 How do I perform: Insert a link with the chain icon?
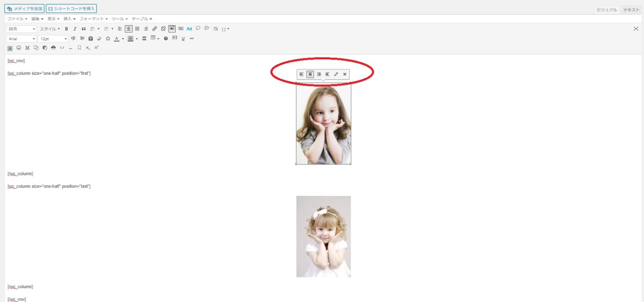154,29
